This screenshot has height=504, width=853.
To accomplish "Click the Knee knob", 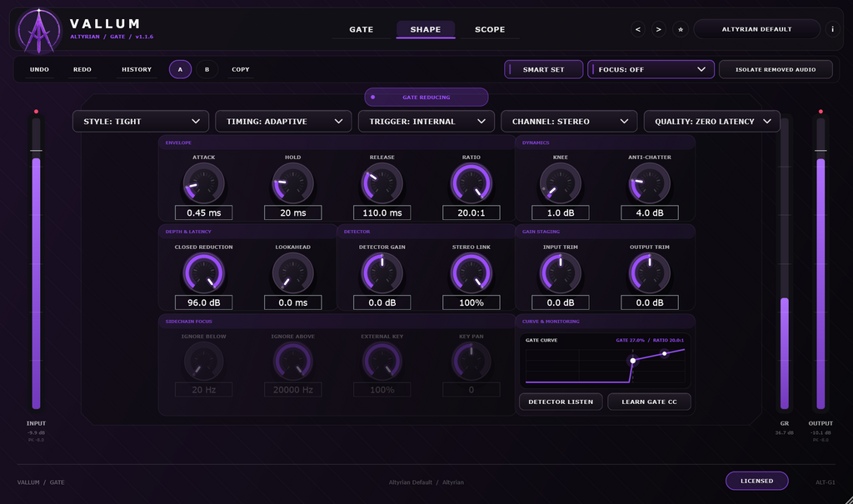I will coord(561,183).
